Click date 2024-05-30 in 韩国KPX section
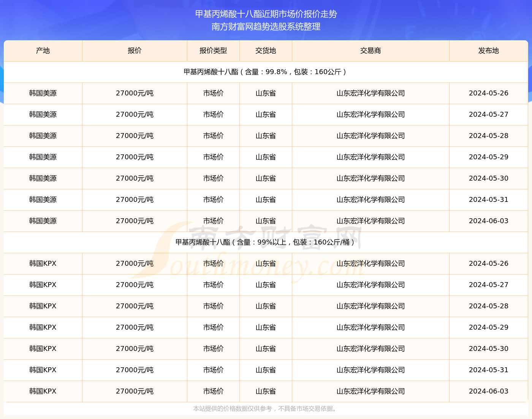Viewport: 532px width, 419px height. (489, 349)
